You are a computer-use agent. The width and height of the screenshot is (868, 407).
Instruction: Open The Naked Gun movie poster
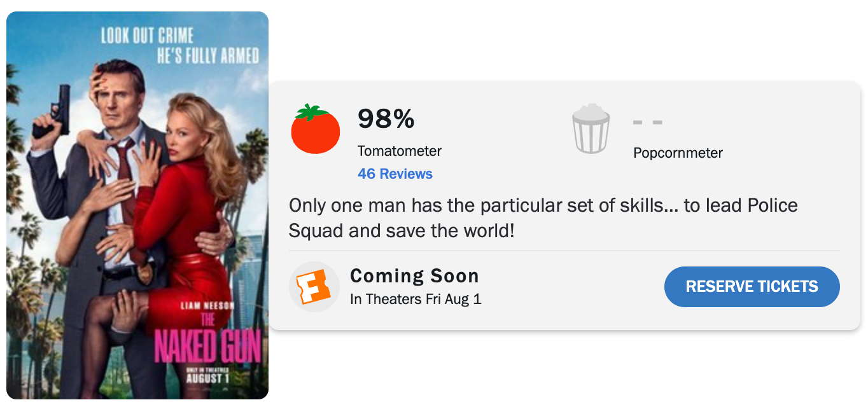click(137, 205)
